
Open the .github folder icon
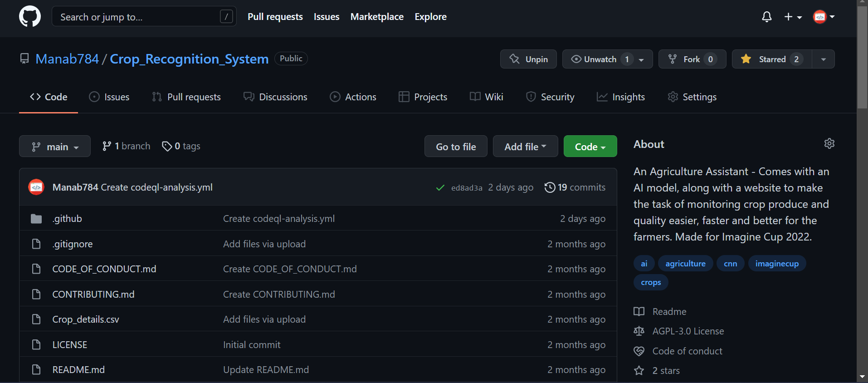point(36,219)
